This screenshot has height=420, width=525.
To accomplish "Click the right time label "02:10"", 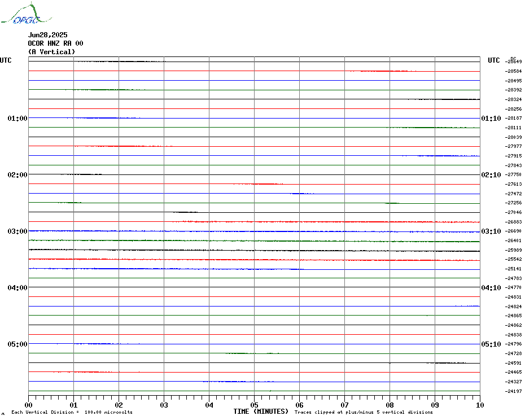I will click(x=491, y=175).
